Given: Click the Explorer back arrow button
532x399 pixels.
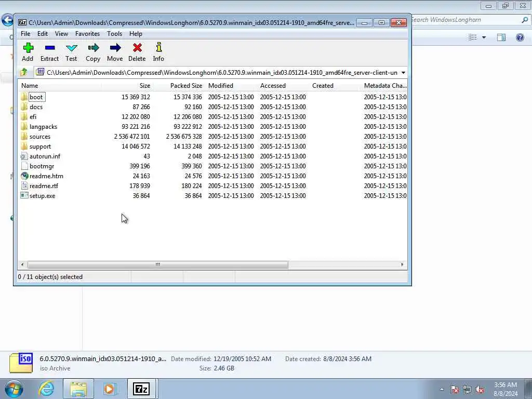Looking at the screenshot, I should [7, 20].
